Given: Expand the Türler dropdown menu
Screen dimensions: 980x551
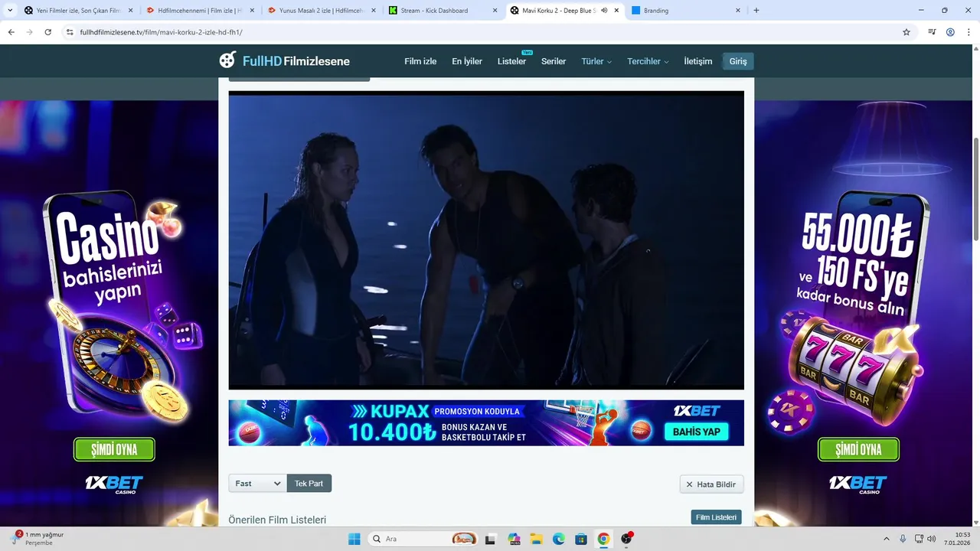Looking at the screenshot, I should pyautogui.click(x=596, y=61).
